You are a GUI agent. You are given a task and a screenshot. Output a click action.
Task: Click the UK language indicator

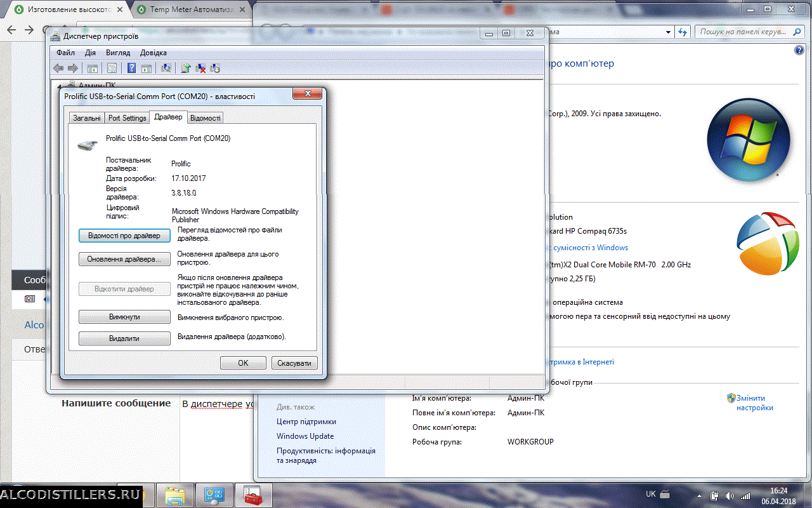coord(651,493)
